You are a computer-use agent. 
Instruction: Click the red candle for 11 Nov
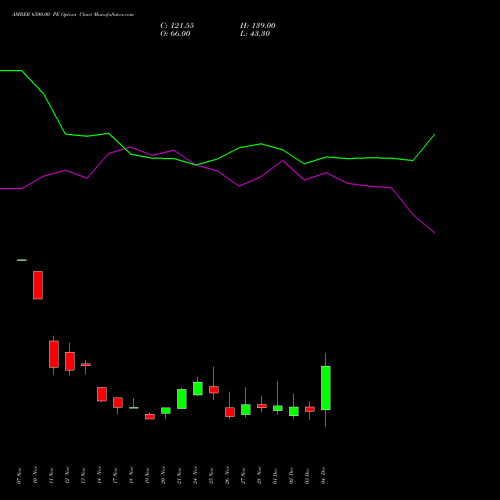pyautogui.click(x=54, y=354)
